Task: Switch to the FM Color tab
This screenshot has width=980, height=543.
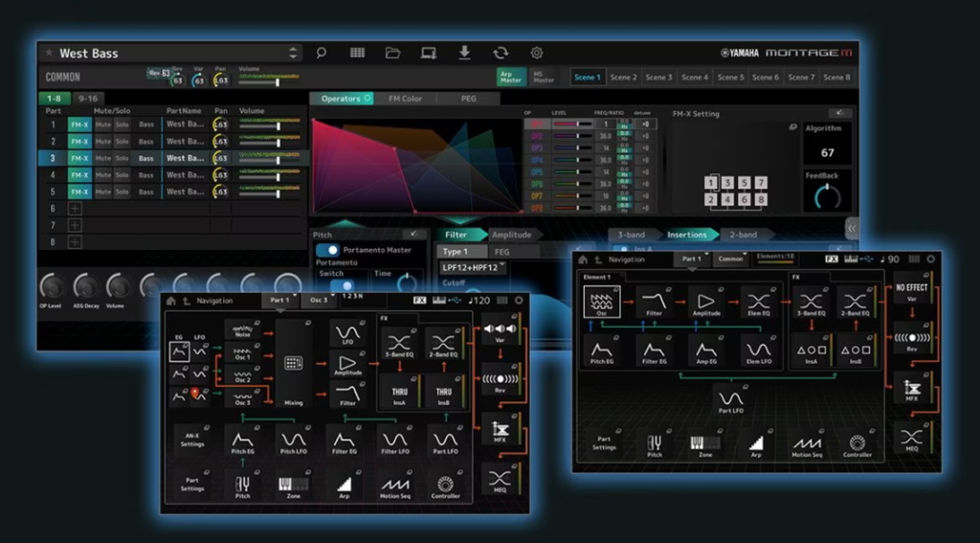Action: (x=405, y=99)
